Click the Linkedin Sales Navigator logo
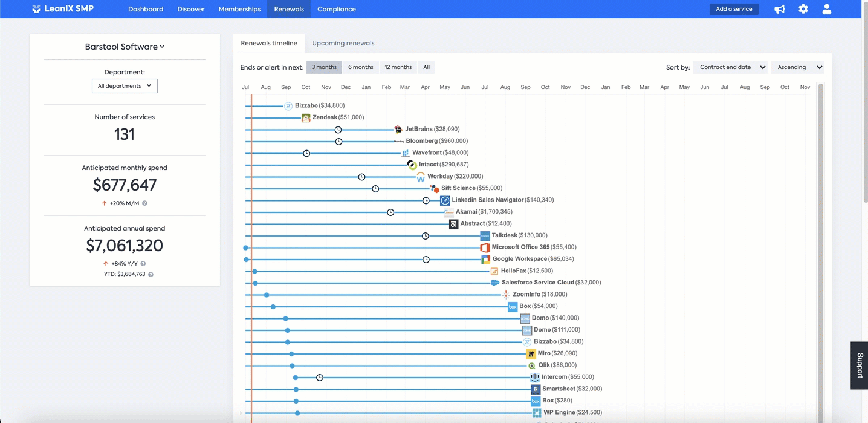Viewport: 868px width, 423px height. (445, 200)
